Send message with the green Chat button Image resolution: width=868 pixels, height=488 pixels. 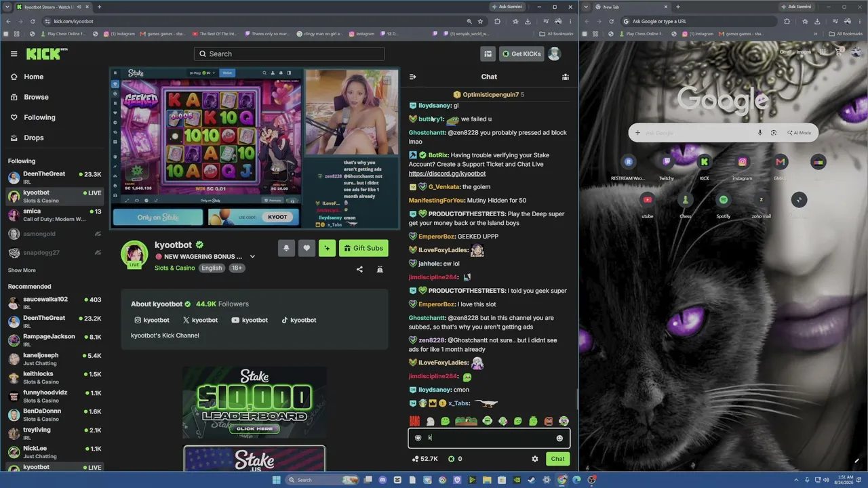pyautogui.click(x=557, y=459)
